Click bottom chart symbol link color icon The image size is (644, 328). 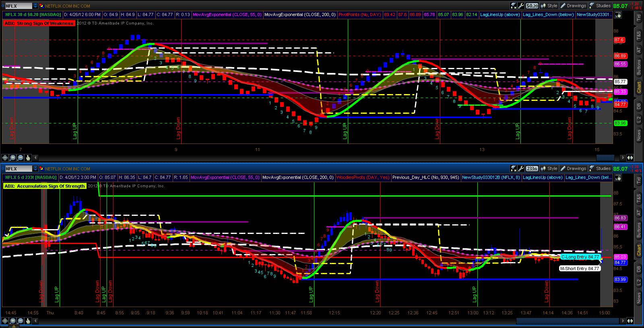[x=41, y=169]
